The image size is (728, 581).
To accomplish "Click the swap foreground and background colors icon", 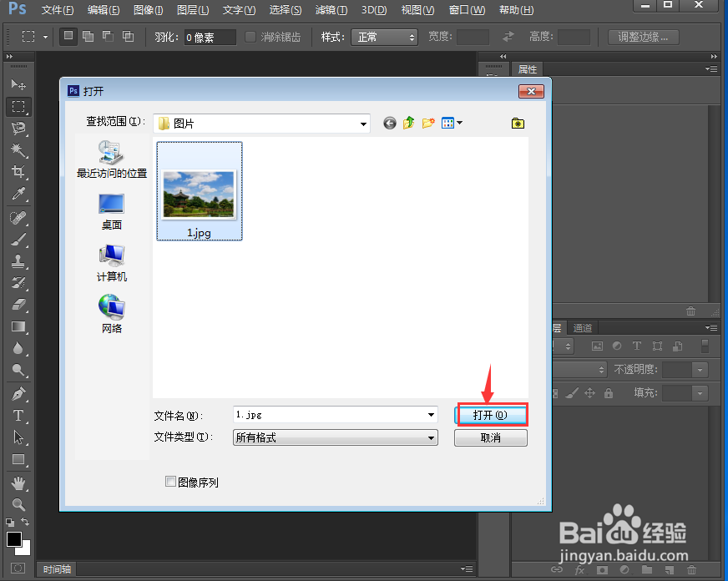I will pyautogui.click(x=25, y=522).
